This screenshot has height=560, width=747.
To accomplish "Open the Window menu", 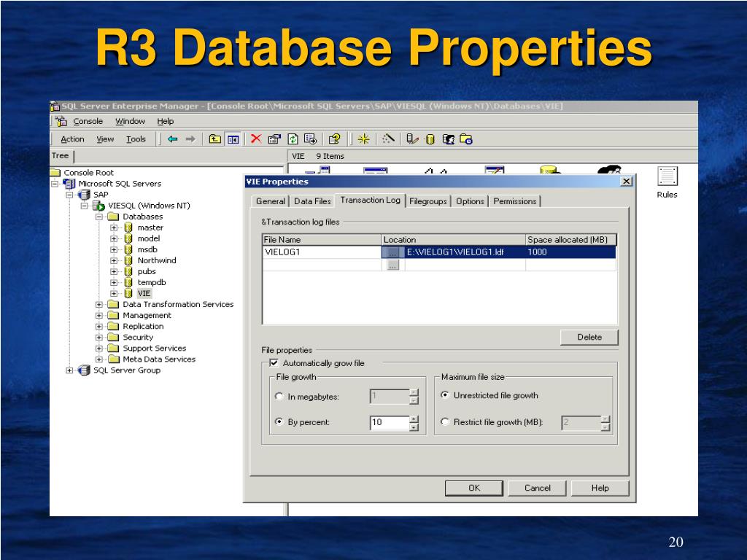I will [x=130, y=121].
